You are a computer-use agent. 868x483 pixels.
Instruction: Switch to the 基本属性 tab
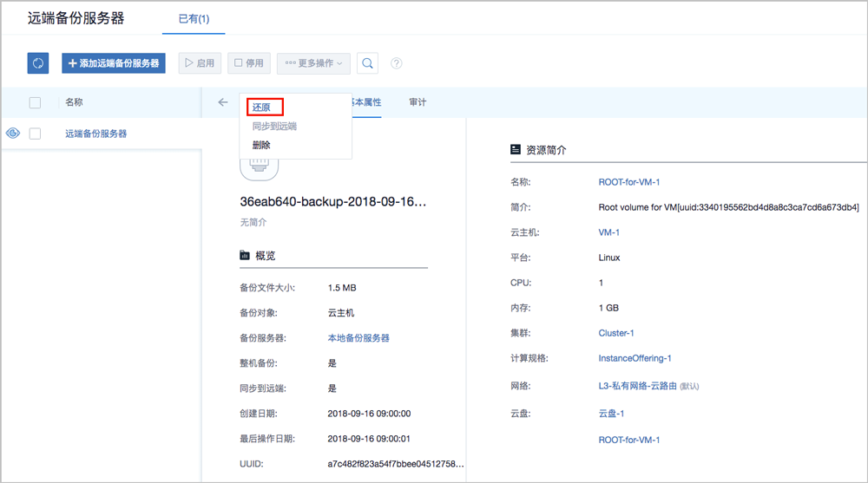(x=366, y=102)
